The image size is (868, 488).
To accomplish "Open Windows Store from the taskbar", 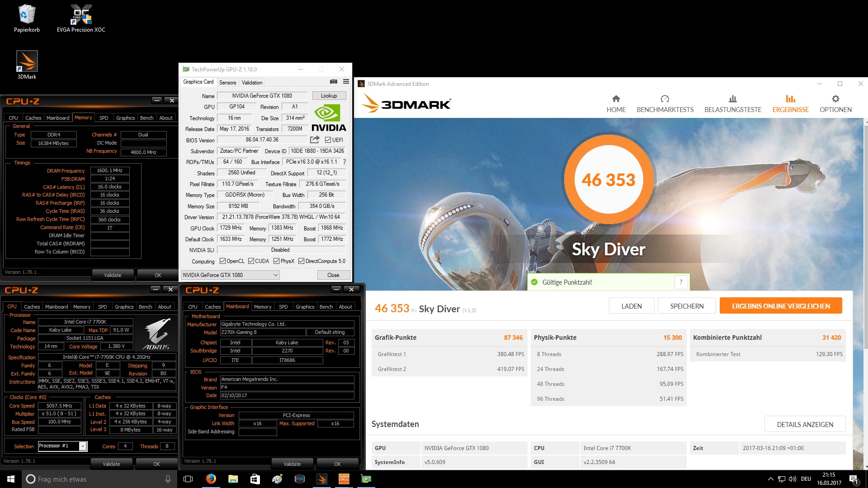I will [x=255, y=479].
